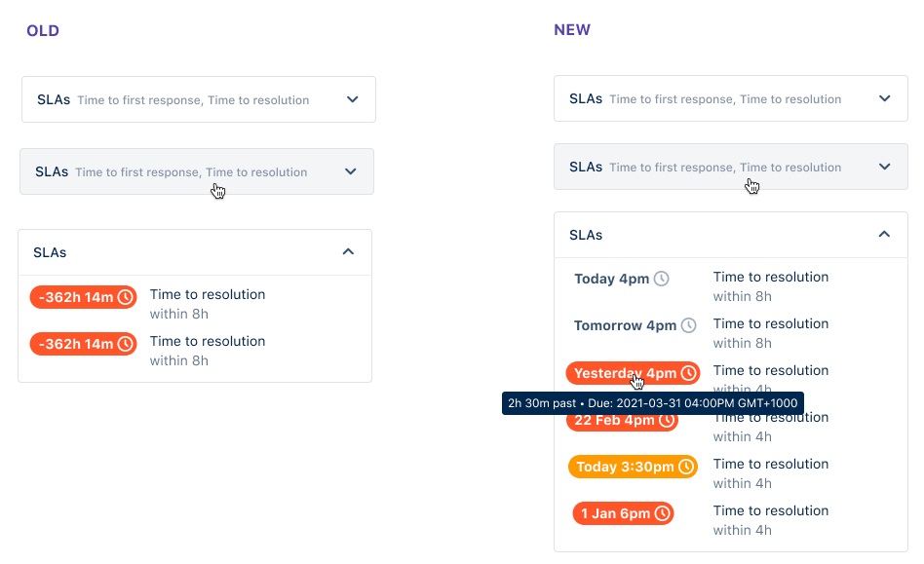924x564 pixels.
Task: Collapse the open SLAs panel under OLD
Action: pyautogui.click(x=348, y=252)
